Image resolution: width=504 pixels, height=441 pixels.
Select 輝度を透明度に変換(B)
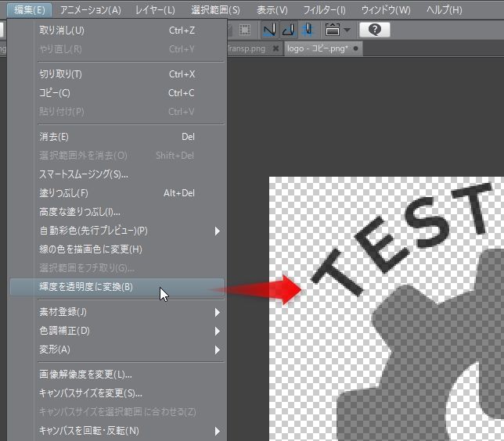(x=117, y=287)
